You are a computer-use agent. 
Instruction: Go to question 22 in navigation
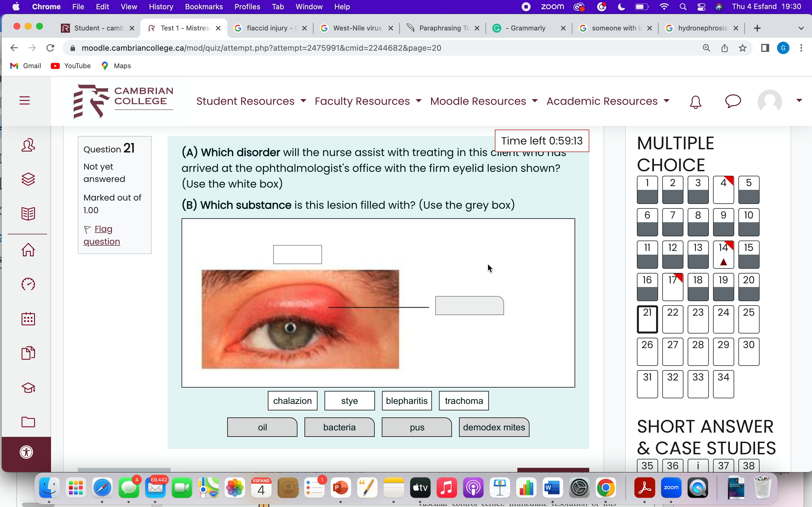(672, 319)
